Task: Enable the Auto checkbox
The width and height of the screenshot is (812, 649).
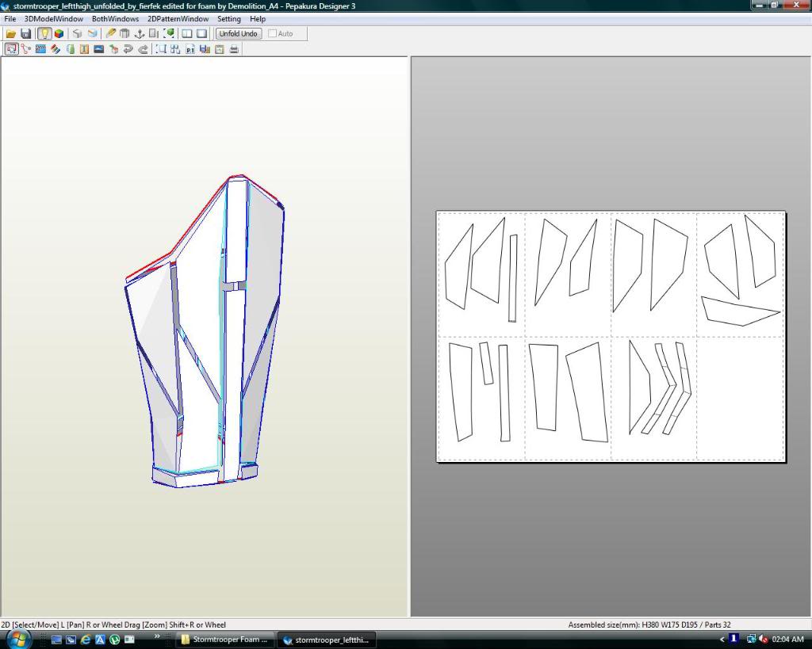Action: [x=273, y=33]
